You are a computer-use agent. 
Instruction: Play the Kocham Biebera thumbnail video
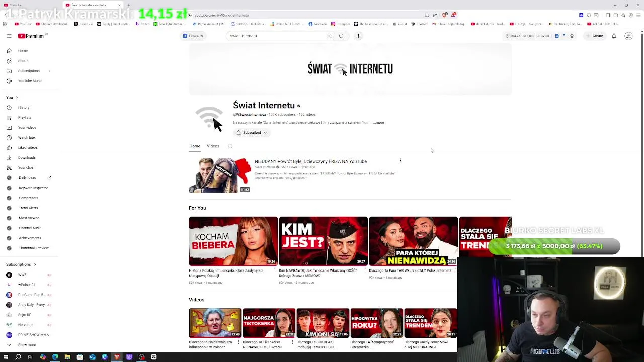coord(233,241)
